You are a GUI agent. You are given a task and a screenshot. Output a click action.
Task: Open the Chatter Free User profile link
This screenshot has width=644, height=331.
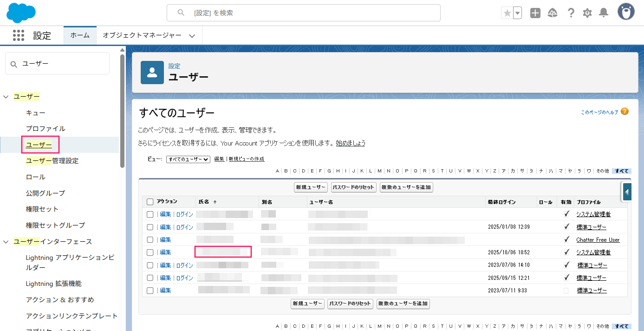point(598,240)
